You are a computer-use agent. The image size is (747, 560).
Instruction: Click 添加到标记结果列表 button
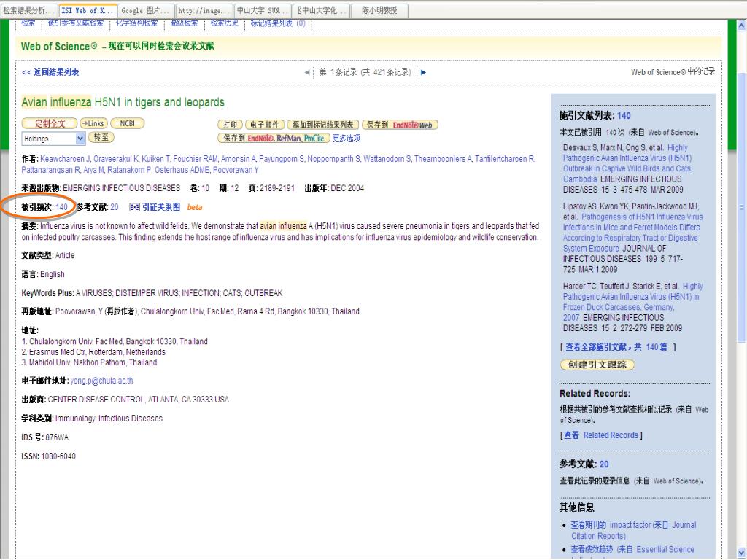pos(323,125)
